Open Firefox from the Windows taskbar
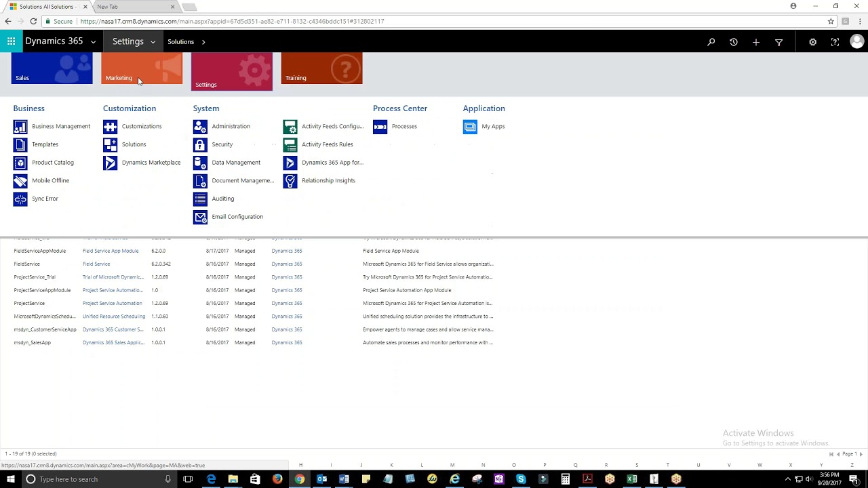The height and width of the screenshot is (488, 868). click(x=277, y=479)
